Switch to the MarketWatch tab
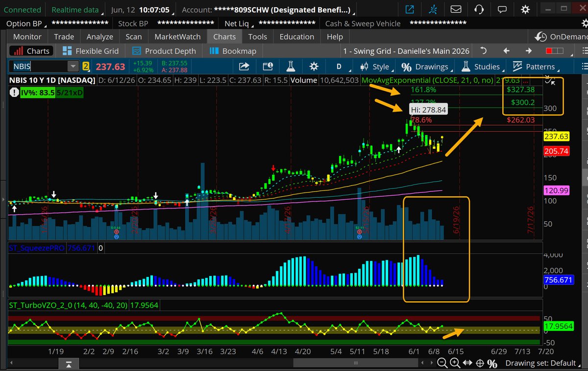 click(x=177, y=37)
